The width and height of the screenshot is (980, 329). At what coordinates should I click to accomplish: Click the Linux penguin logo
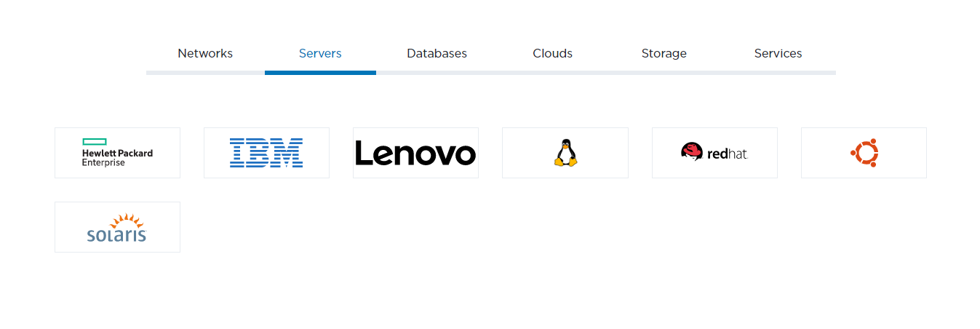[565, 153]
